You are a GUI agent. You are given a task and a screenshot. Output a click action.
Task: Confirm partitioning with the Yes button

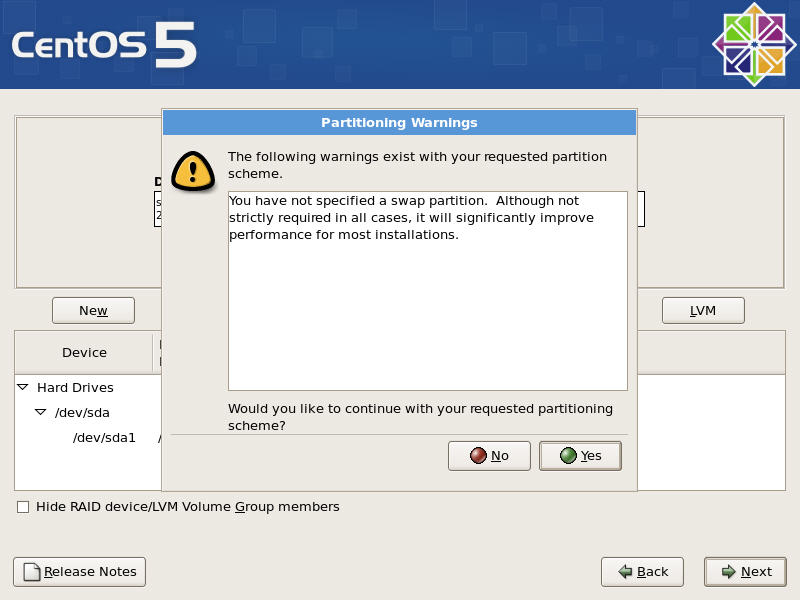pos(580,456)
